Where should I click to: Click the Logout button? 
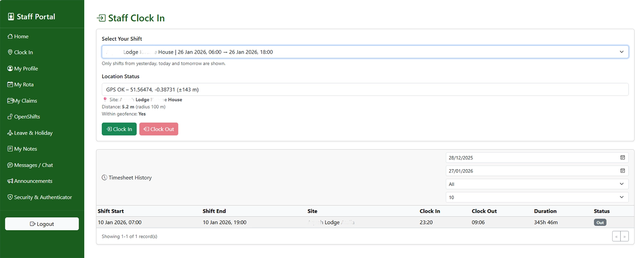click(42, 224)
